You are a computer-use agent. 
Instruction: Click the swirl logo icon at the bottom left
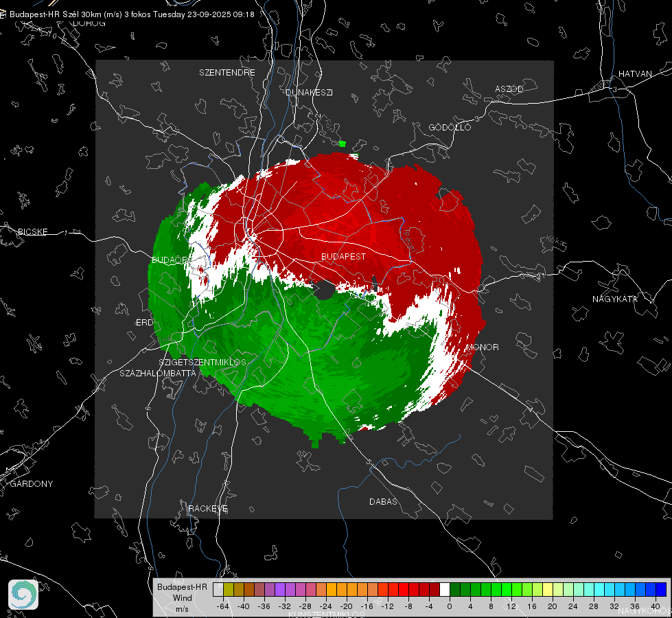(23, 595)
